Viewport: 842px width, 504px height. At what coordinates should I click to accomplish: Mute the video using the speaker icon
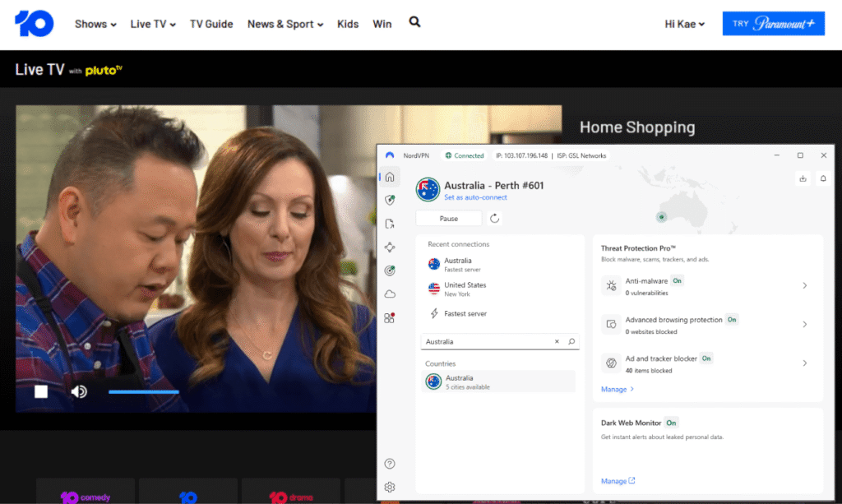point(79,391)
